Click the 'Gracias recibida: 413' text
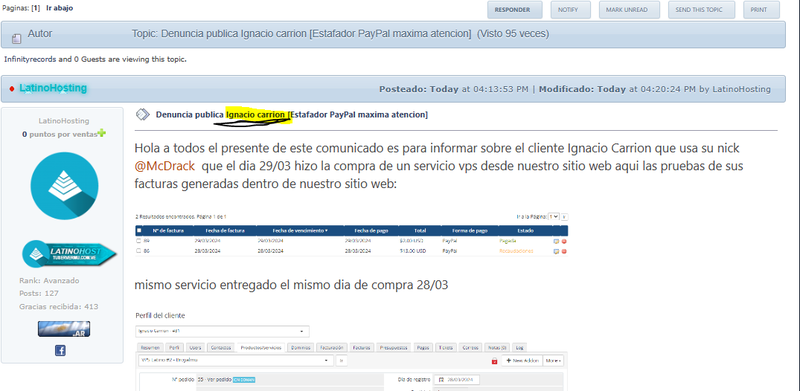The image size is (800, 391). [59, 307]
